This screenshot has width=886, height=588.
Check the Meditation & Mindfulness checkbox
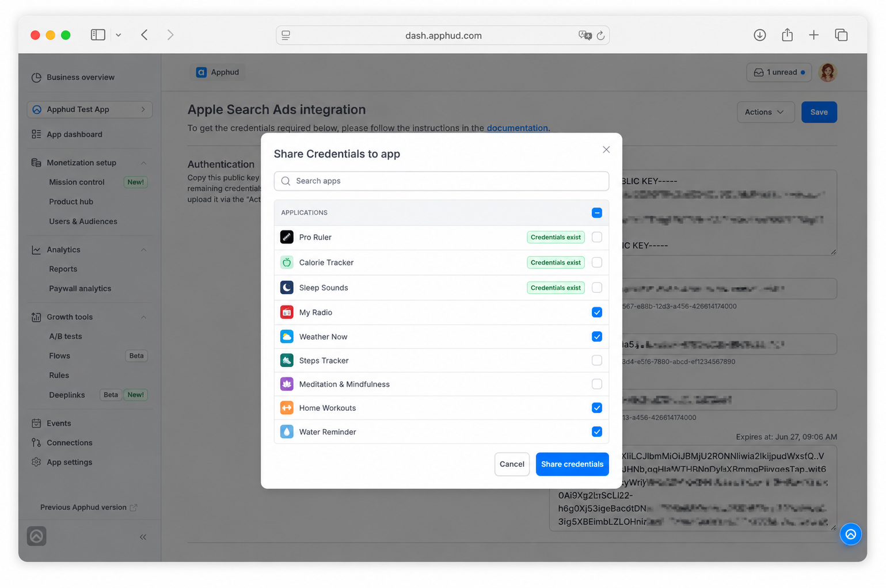[597, 384]
